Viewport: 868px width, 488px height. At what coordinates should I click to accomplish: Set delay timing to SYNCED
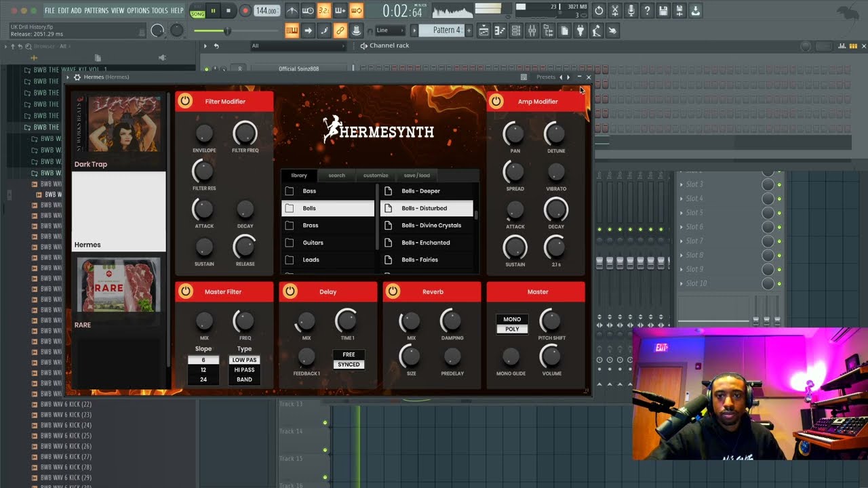pos(349,365)
